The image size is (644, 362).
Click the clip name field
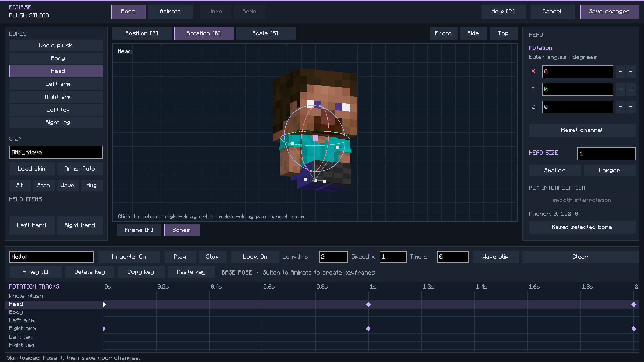(51, 257)
